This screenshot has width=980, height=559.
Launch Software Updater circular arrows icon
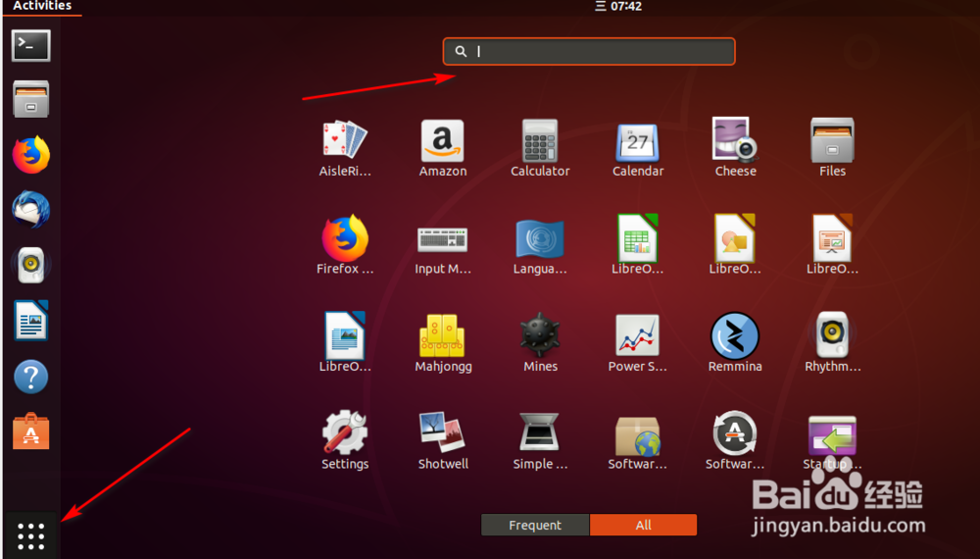735,440
